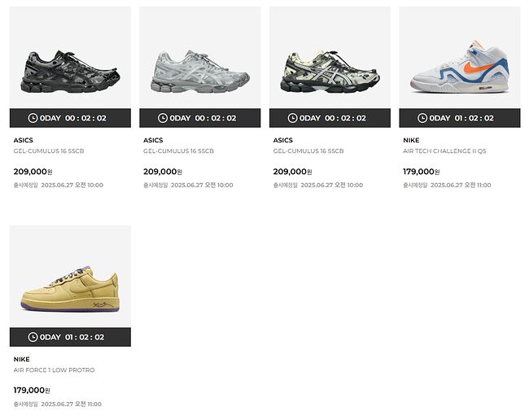The image size is (529, 420).
Task: Click the ASICS brand label of third product
Action: [283, 140]
